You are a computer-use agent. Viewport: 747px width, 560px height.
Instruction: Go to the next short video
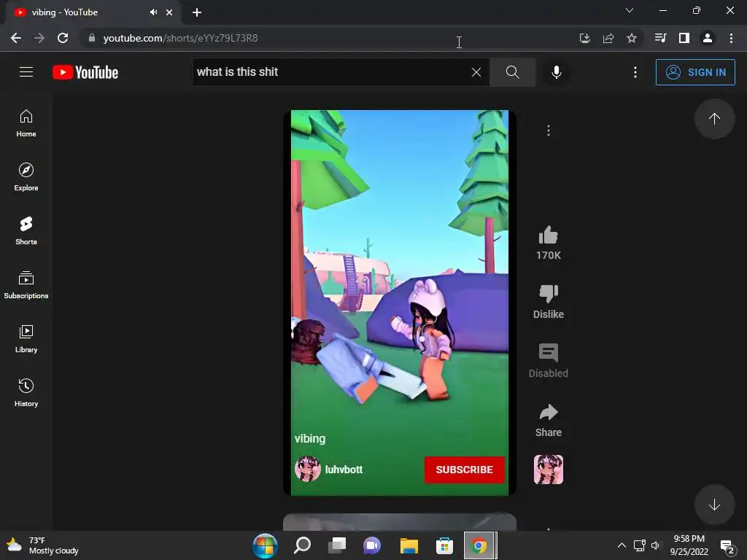coord(714,505)
